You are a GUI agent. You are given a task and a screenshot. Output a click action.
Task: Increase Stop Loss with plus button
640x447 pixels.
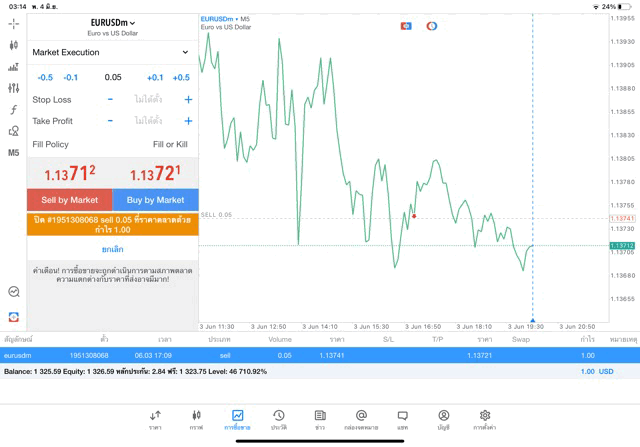point(188,100)
